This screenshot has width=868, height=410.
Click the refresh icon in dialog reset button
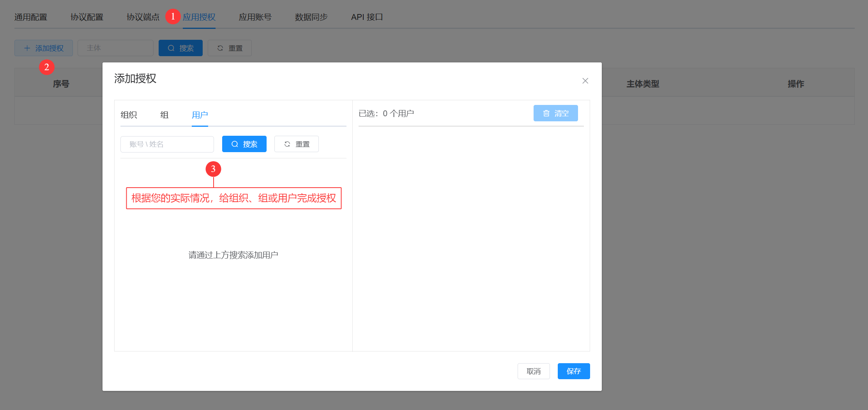287,144
